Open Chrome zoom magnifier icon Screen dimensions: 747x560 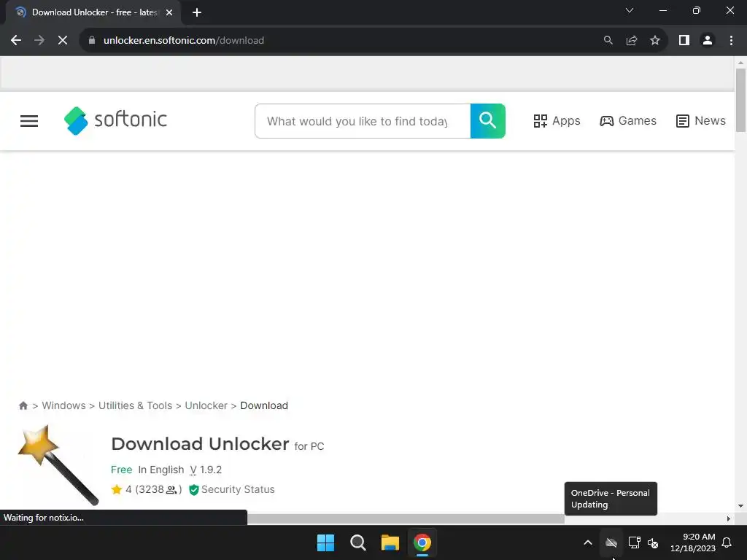pyautogui.click(x=608, y=41)
